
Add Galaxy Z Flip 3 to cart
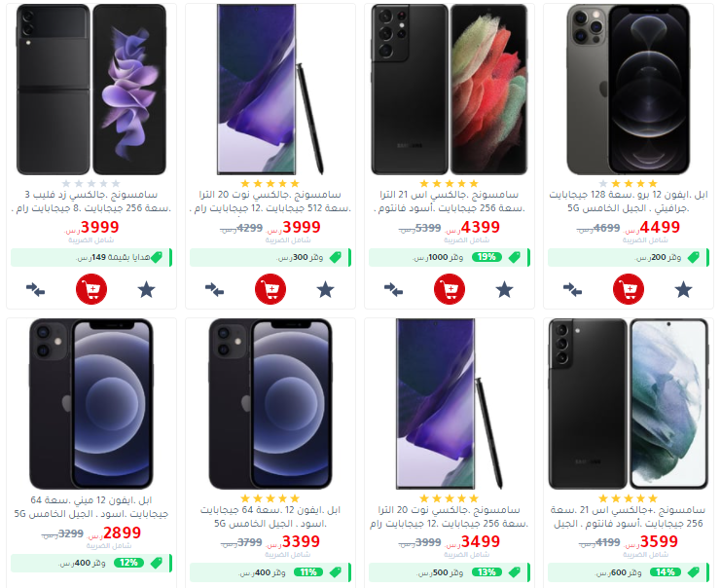point(91,289)
